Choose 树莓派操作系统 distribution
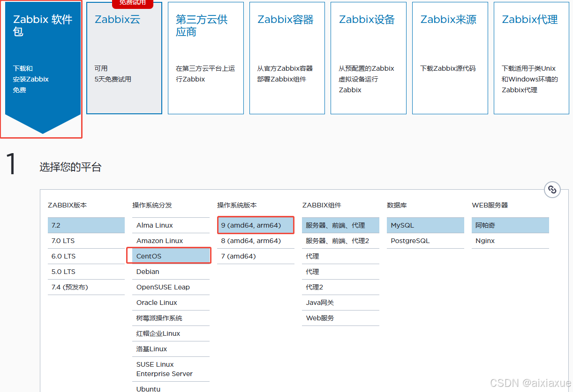 pos(171,318)
